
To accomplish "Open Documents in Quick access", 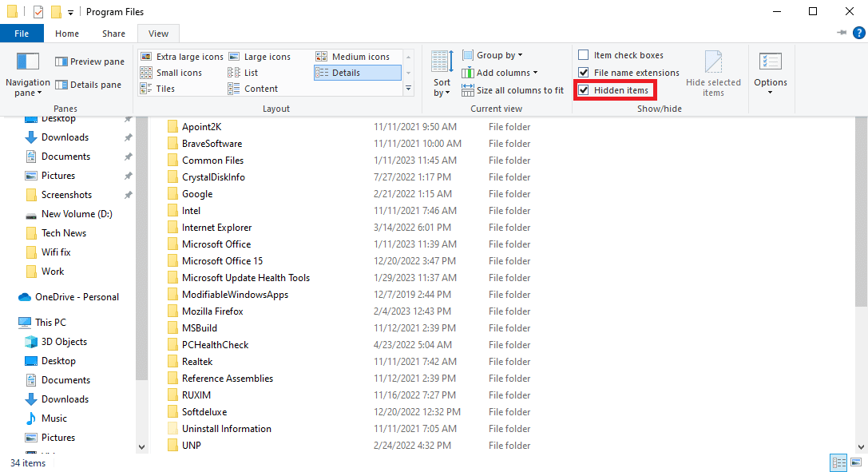I will 65,157.
